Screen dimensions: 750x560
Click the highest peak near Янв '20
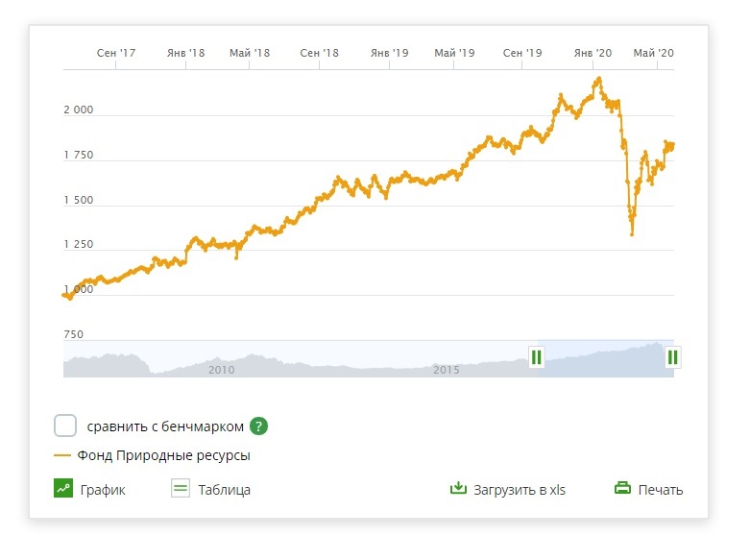599,79
